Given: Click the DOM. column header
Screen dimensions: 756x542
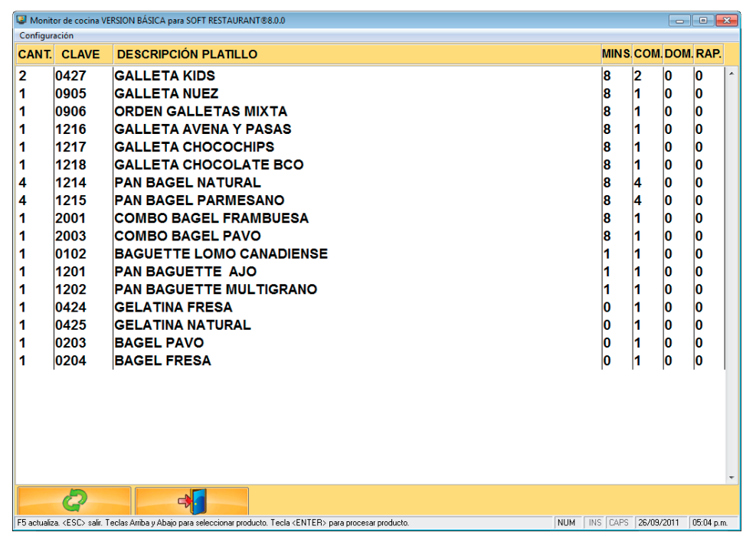Looking at the screenshot, I should pyautogui.click(x=678, y=54).
